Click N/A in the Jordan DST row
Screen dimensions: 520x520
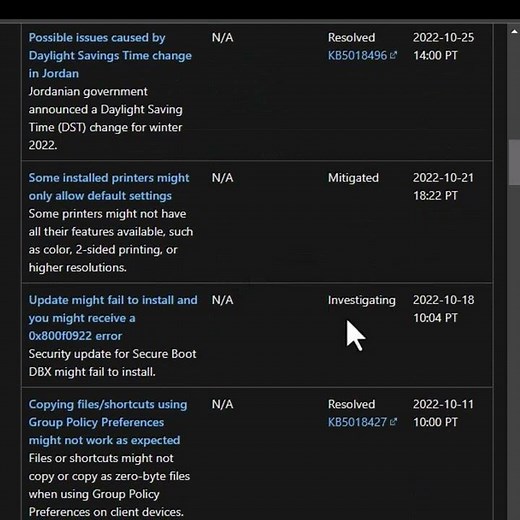pos(222,38)
